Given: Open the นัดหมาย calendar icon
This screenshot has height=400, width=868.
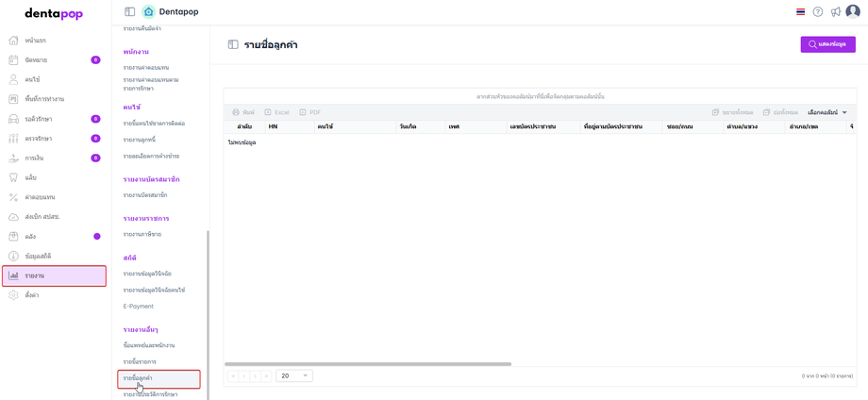Looking at the screenshot, I should pyautogui.click(x=14, y=59).
